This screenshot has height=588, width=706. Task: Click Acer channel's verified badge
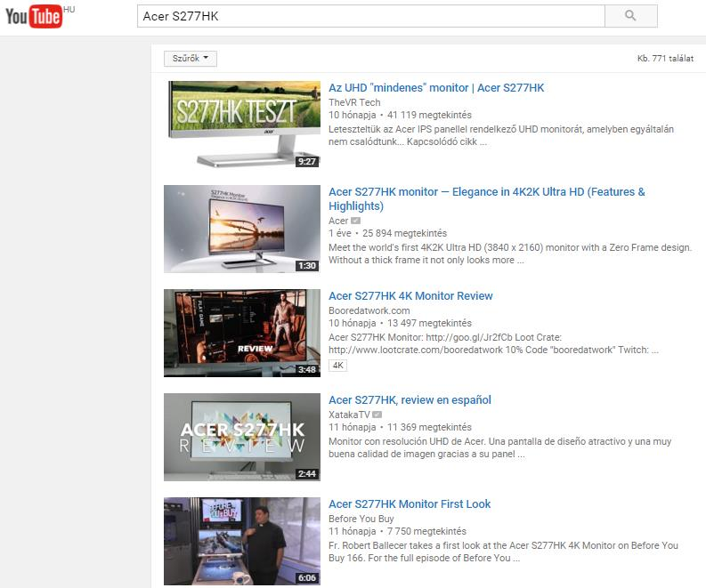356,221
